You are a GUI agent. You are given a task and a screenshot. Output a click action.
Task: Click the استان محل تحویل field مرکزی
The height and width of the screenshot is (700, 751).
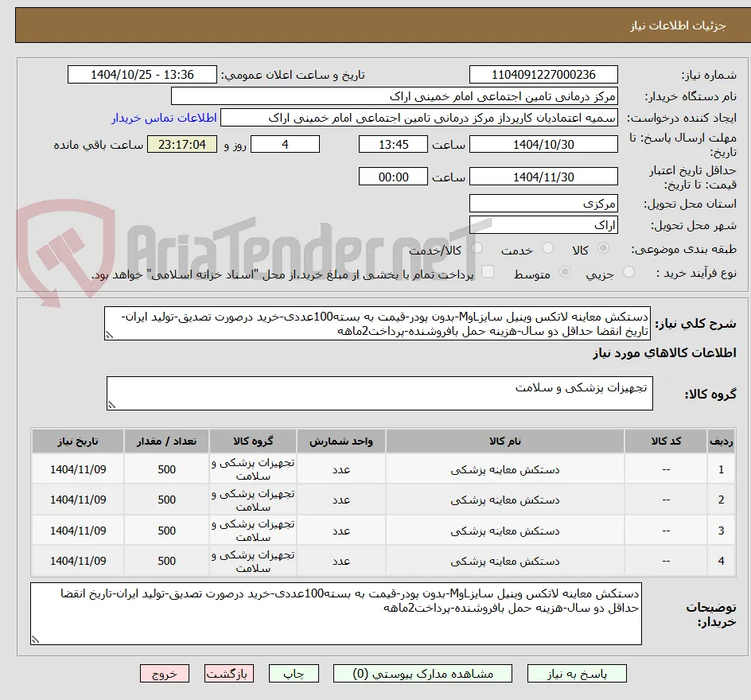point(543,204)
